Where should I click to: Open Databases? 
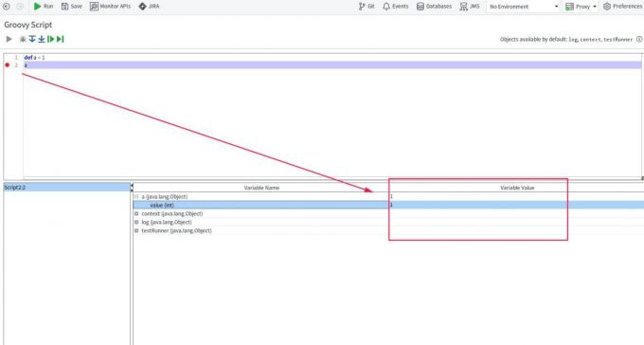[434, 7]
